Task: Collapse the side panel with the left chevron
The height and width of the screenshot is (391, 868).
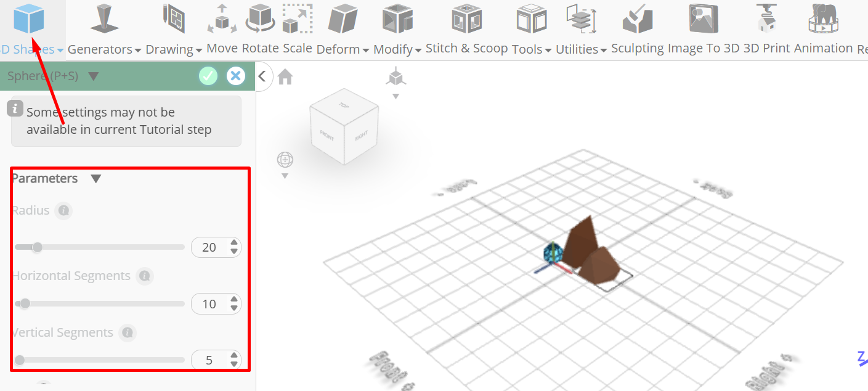Action: 262,76
